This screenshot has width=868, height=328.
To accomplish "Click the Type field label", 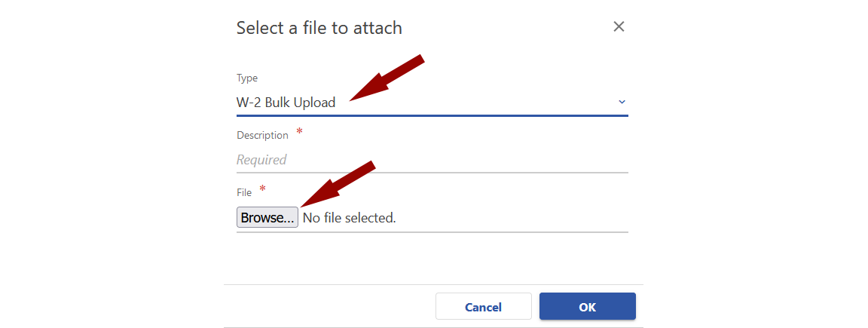I will click(x=247, y=78).
